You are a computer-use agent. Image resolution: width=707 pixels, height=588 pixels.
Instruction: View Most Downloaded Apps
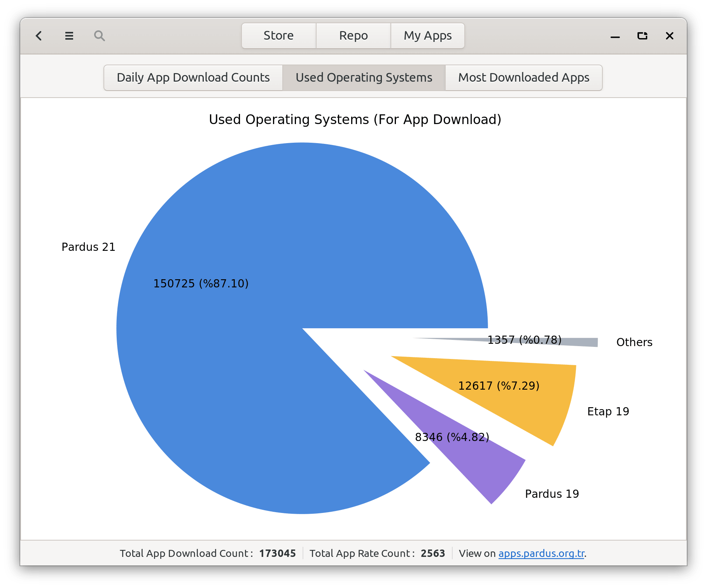click(x=524, y=78)
